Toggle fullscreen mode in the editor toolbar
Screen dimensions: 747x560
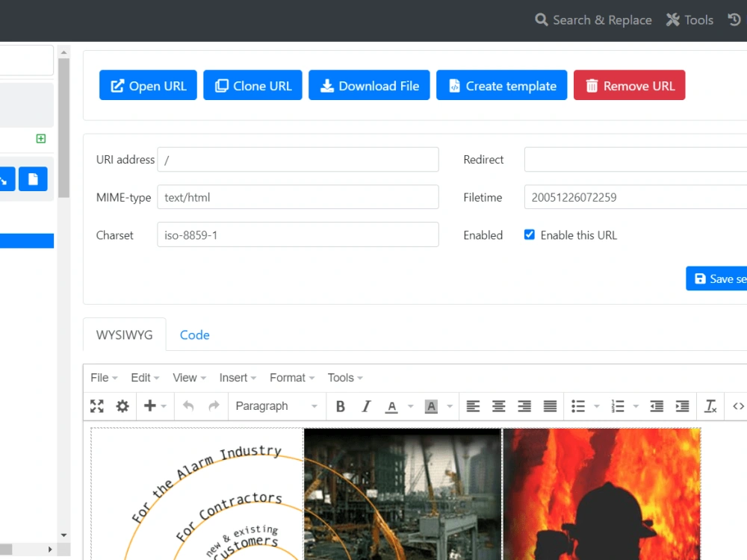[x=96, y=406]
